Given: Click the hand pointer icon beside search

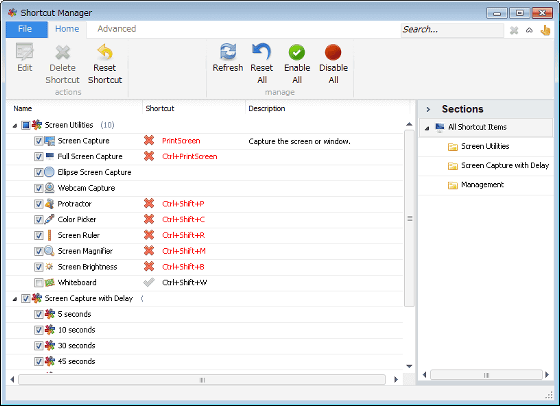Looking at the screenshot, I should tap(545, 30).
